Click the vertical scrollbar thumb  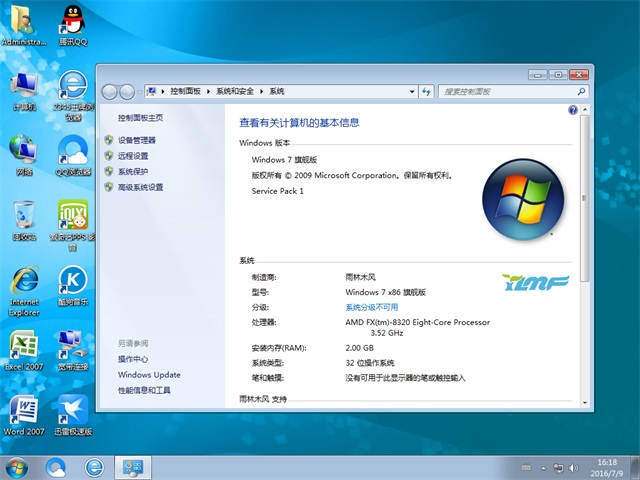point(584,198)
